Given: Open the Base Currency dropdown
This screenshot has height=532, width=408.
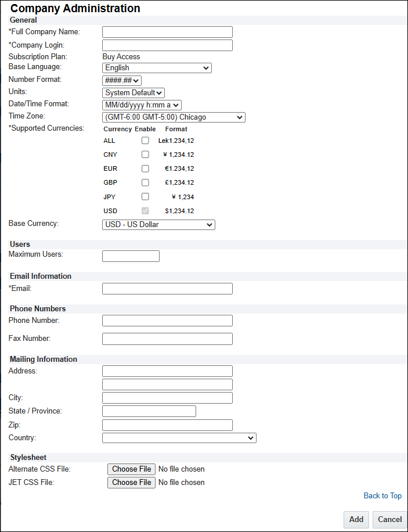Looking at the screenshot, I should point(158,224).
